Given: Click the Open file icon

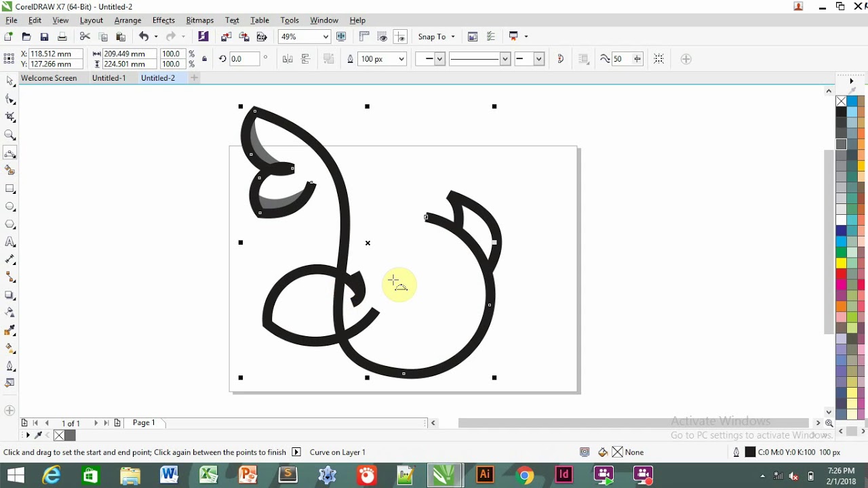Looking at the screenshot, I should click(x=26, y=37).
